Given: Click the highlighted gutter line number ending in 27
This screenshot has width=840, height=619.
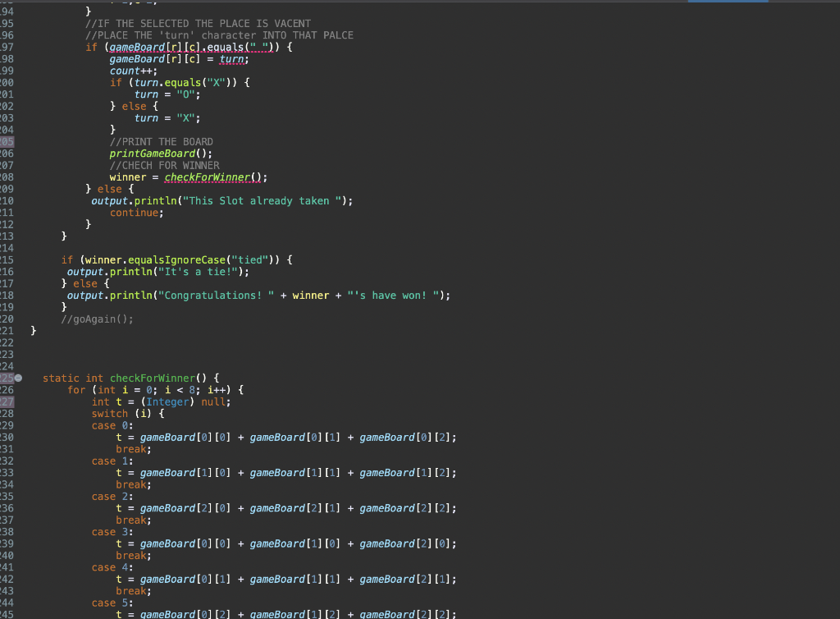Looking at the screenshot, I should tap(7, 402).
